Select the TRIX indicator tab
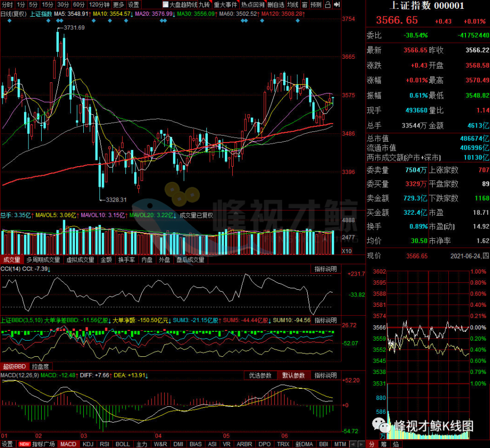This screenshot has width=490, height=448. [x=283, y=444]
